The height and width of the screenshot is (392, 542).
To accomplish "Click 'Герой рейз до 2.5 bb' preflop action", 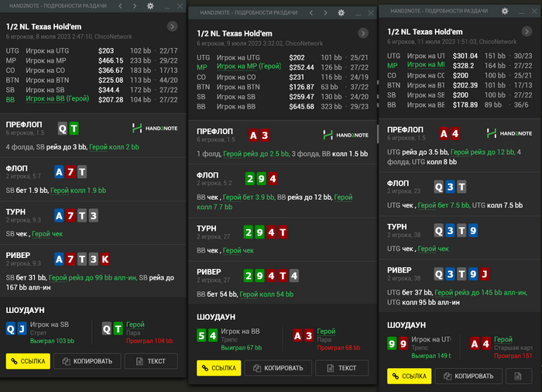I will pos(256,154).
